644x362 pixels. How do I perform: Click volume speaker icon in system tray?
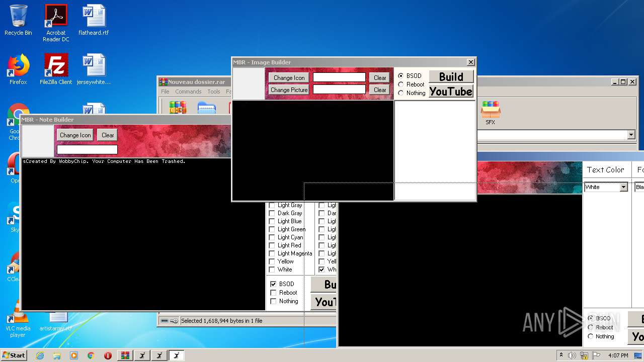[x=572, y=355]
